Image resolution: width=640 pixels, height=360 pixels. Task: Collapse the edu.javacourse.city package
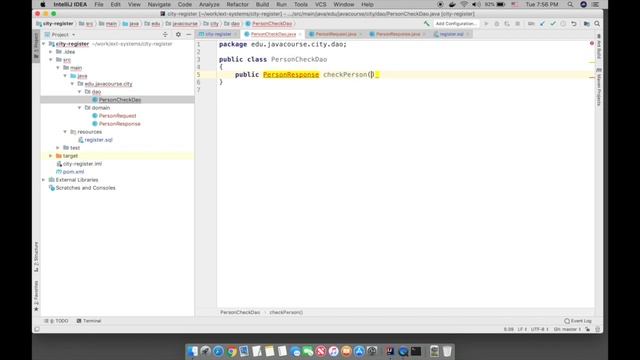[73, 84]
